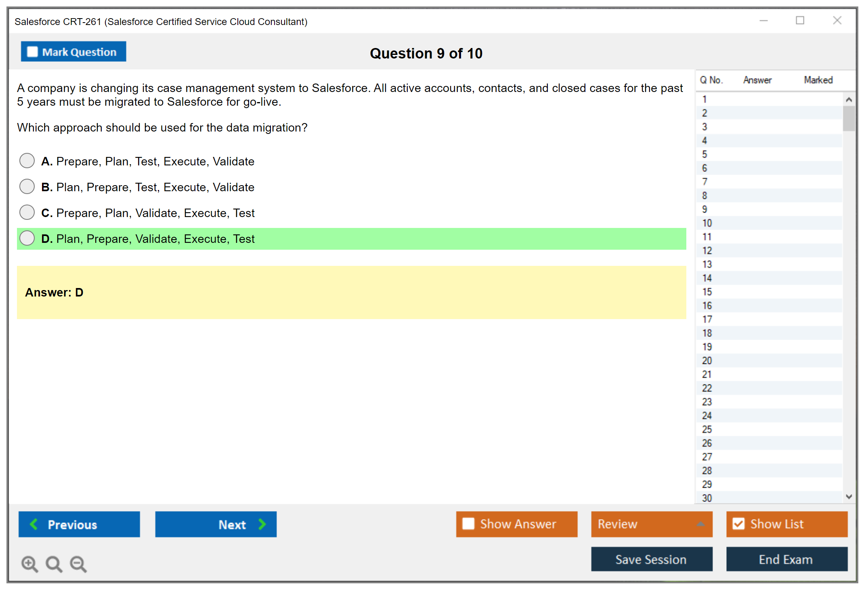Minimize the exam window

click(763, 21)
